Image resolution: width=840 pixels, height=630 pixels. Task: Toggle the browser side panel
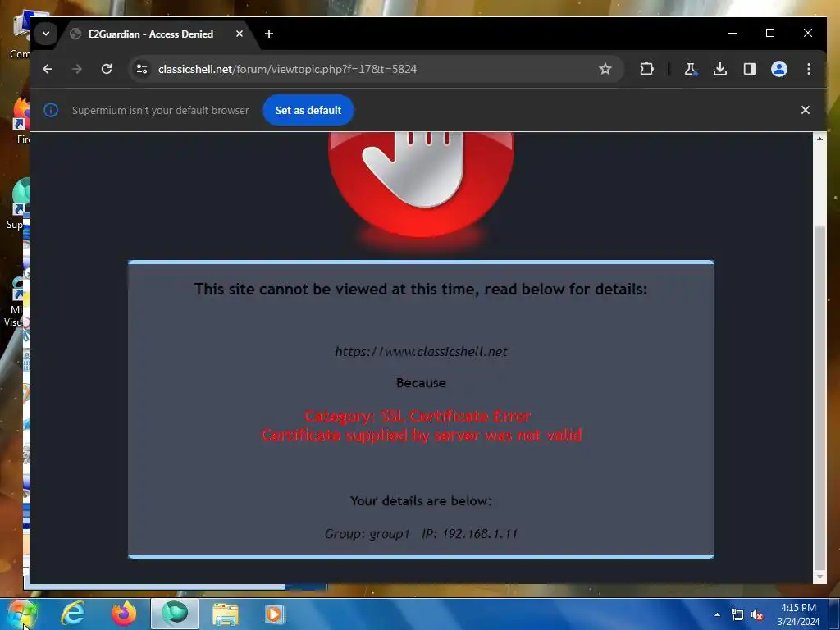(x=750, y=69)
